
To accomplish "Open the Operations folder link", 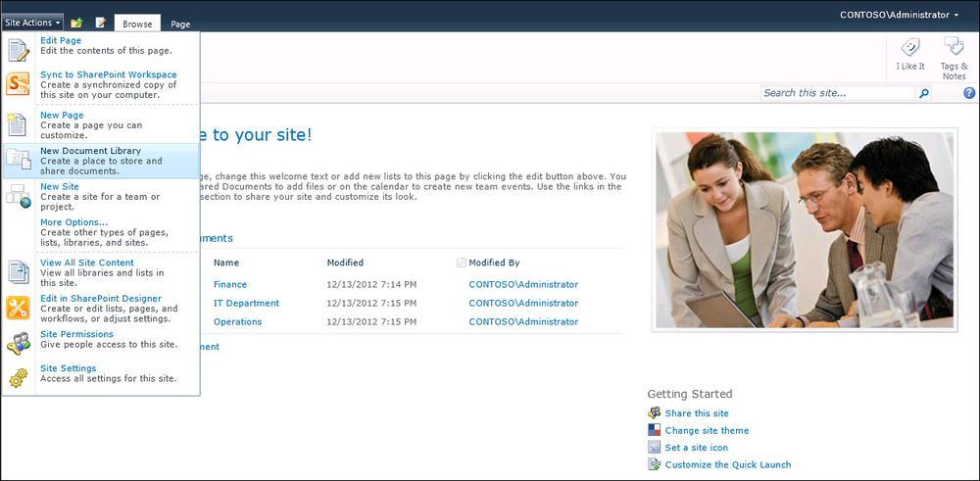I will (237, 321).
